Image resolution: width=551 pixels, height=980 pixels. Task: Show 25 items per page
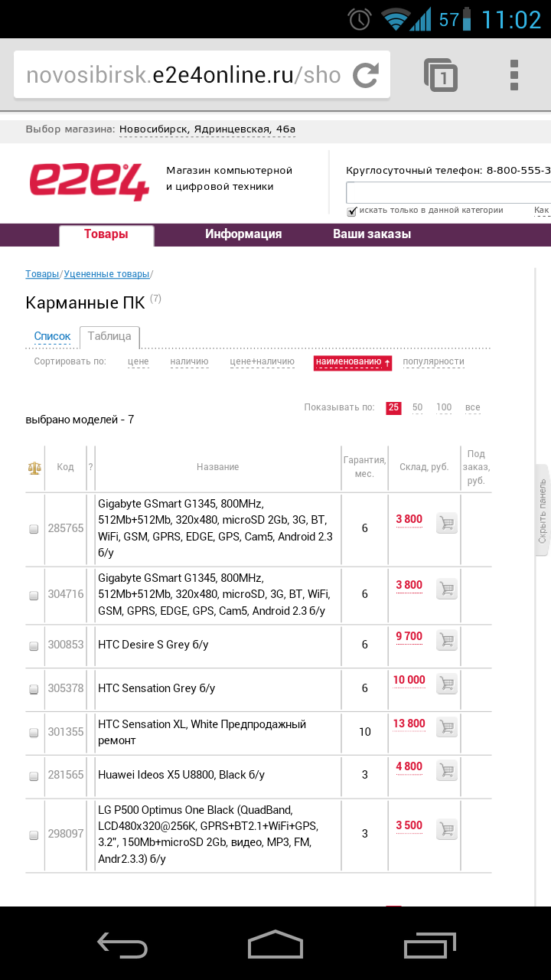[393, 407]
